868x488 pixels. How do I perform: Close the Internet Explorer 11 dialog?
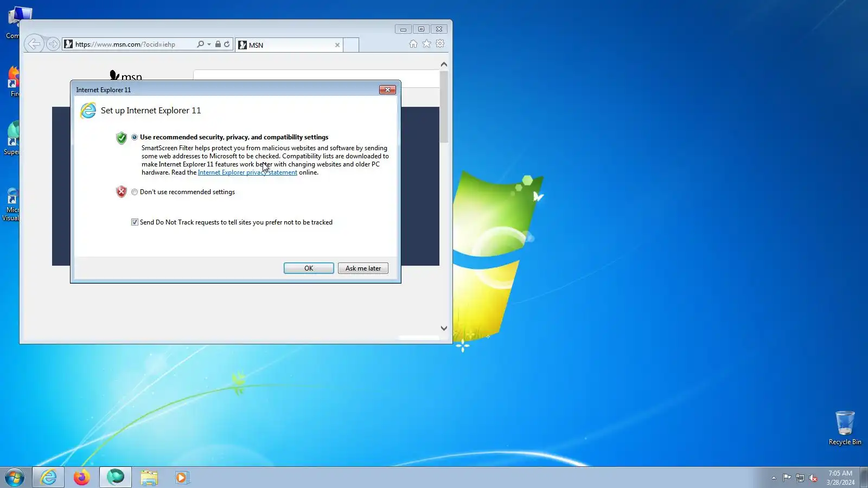387,90
